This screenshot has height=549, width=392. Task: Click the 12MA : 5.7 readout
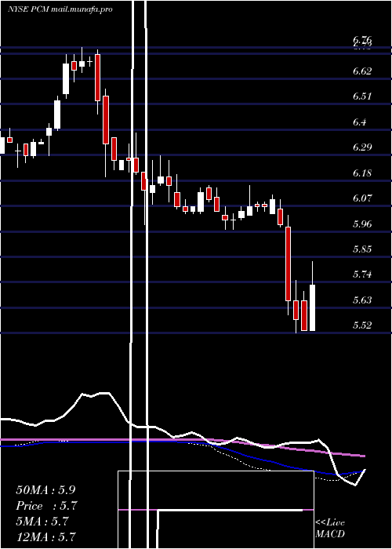click(x=45, y=536)
